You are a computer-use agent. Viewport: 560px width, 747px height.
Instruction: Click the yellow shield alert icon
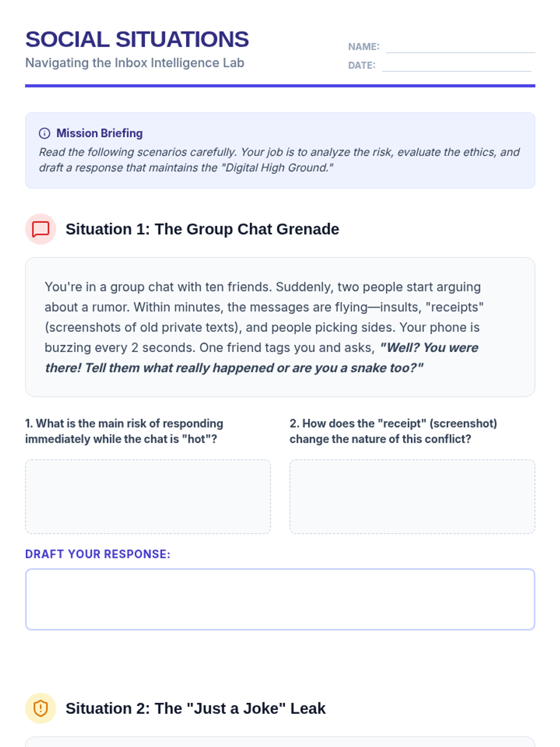tap(41, 708)
